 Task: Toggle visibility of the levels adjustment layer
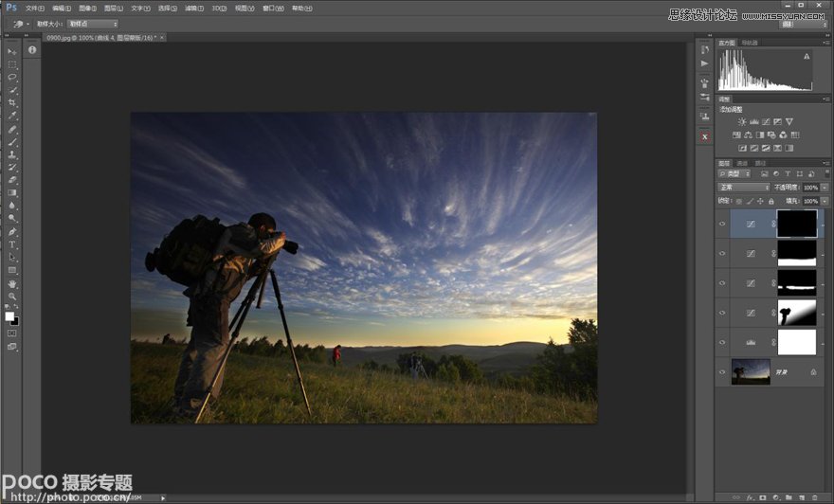click(722, 342)
